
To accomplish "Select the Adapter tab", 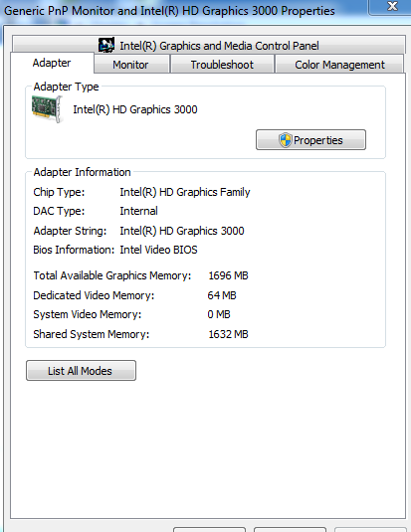I will point(52,63).
